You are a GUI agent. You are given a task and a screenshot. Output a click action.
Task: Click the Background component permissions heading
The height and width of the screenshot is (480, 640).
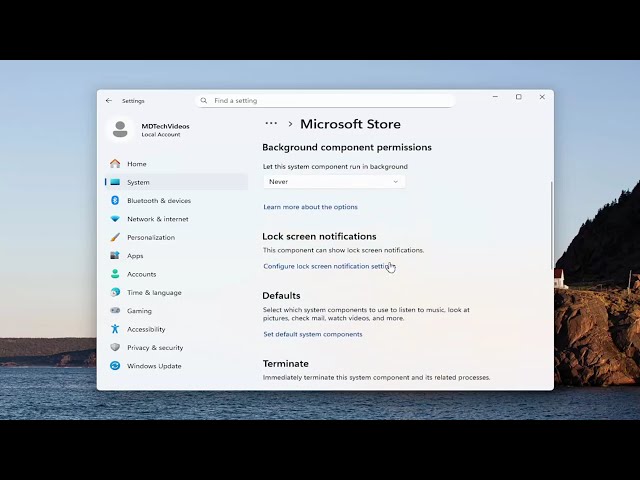coord(347,147)
